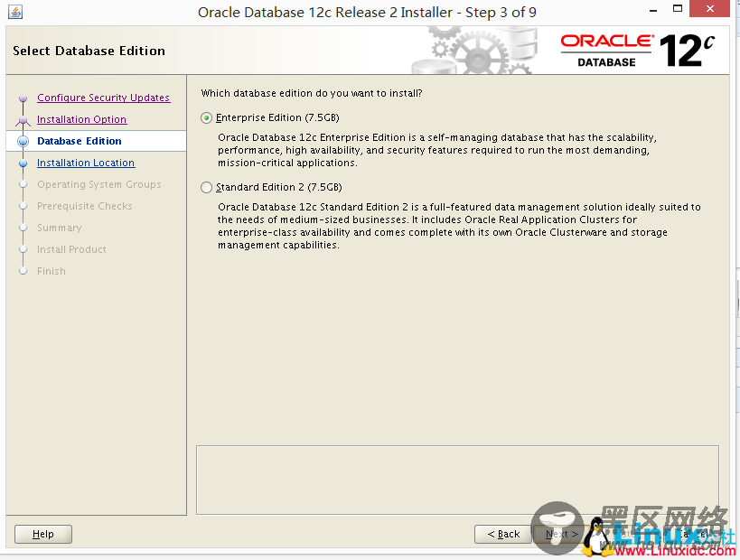Close the Oracle installer window
This screenshot has height=560, width=740.
click(710, 8)
